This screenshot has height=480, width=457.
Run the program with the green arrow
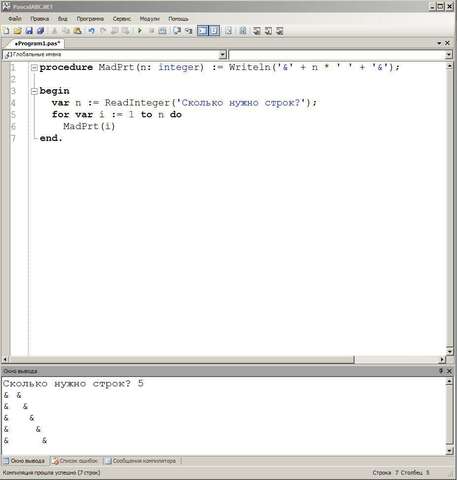point(140,31)
